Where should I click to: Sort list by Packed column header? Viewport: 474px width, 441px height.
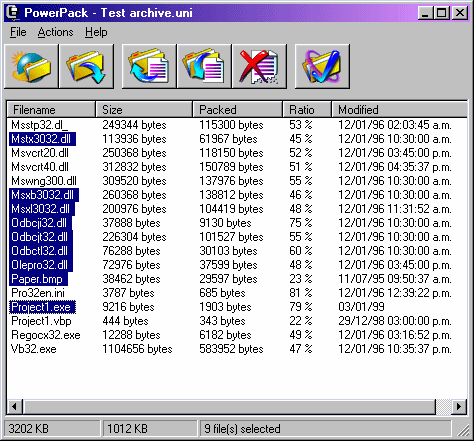pyautogui.click(x=237, y=110)
